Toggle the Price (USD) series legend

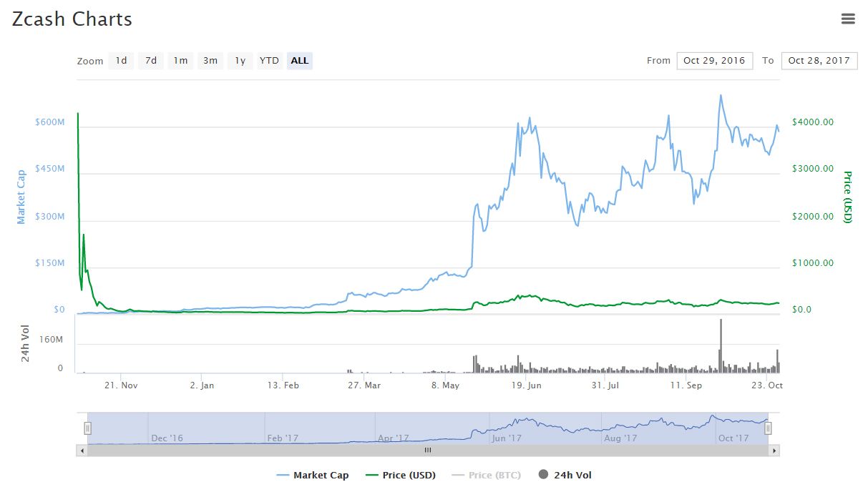tap(400, 475)
